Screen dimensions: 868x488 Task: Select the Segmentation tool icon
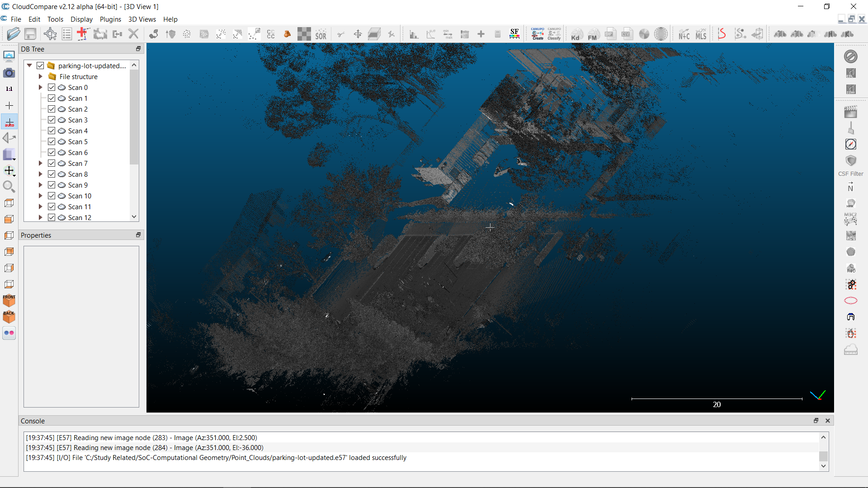340,34
